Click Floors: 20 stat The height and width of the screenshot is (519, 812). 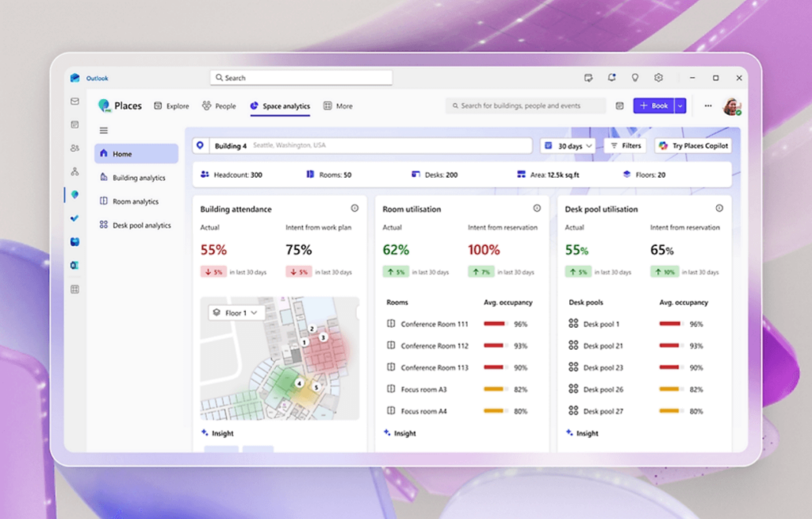pyautogui.click(x=644, y=175)
